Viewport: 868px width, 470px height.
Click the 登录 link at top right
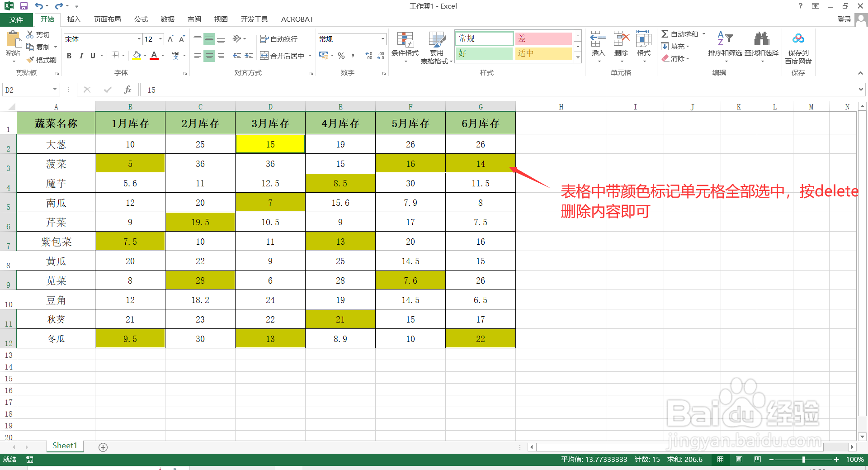pyautogui.click(x=844, y=19)
